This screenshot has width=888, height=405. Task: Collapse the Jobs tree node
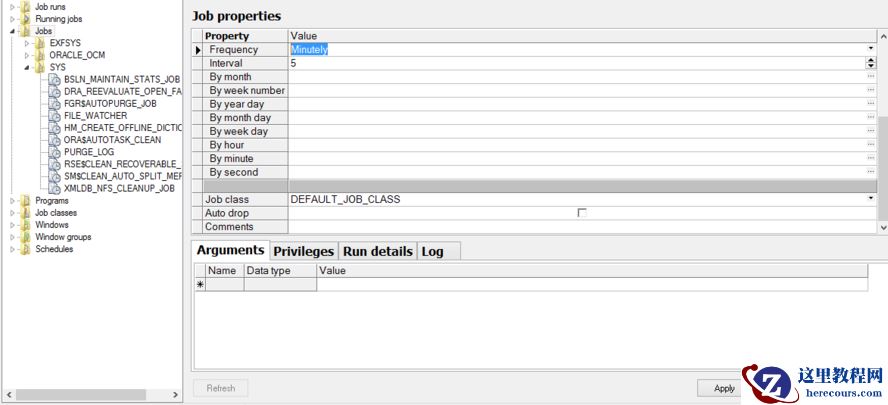point(12,31)
